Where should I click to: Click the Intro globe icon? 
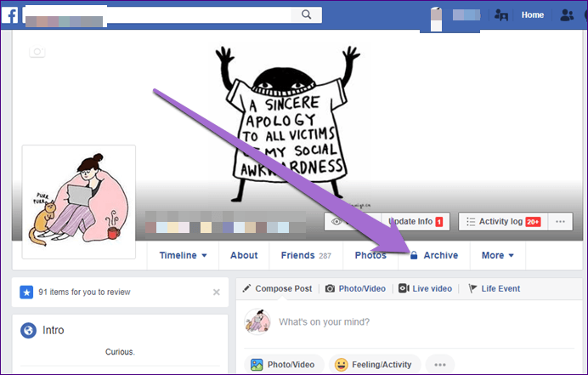coord(29,330)
